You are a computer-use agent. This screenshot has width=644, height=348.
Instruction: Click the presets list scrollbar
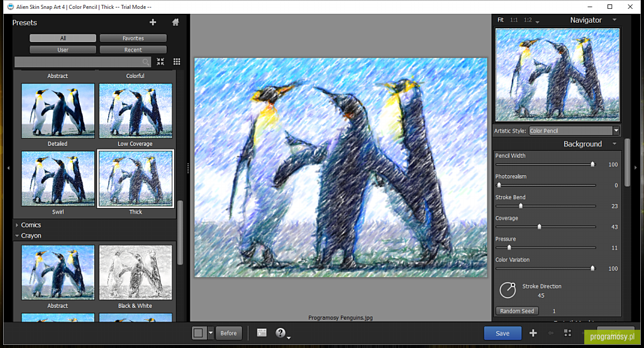pos(180,232)
